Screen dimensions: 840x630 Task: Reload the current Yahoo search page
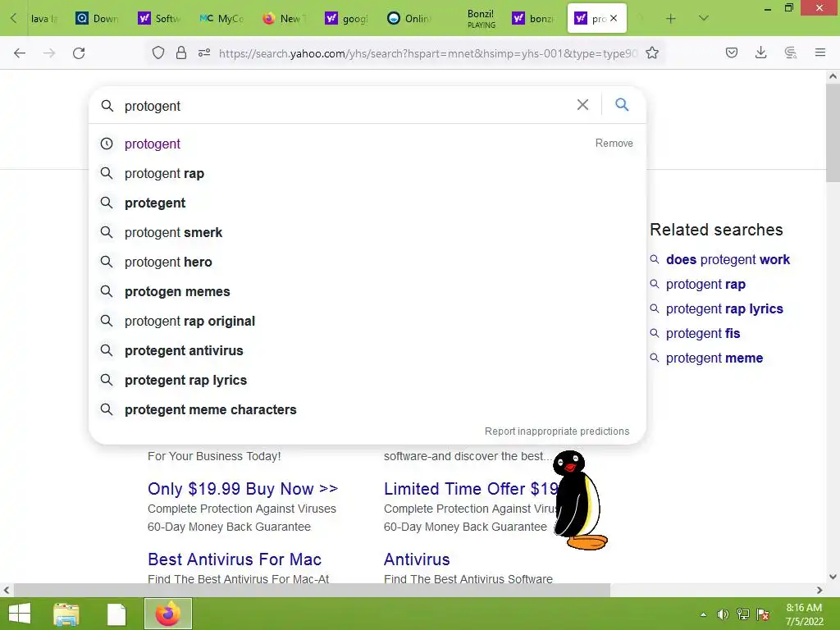click(79, 52)
